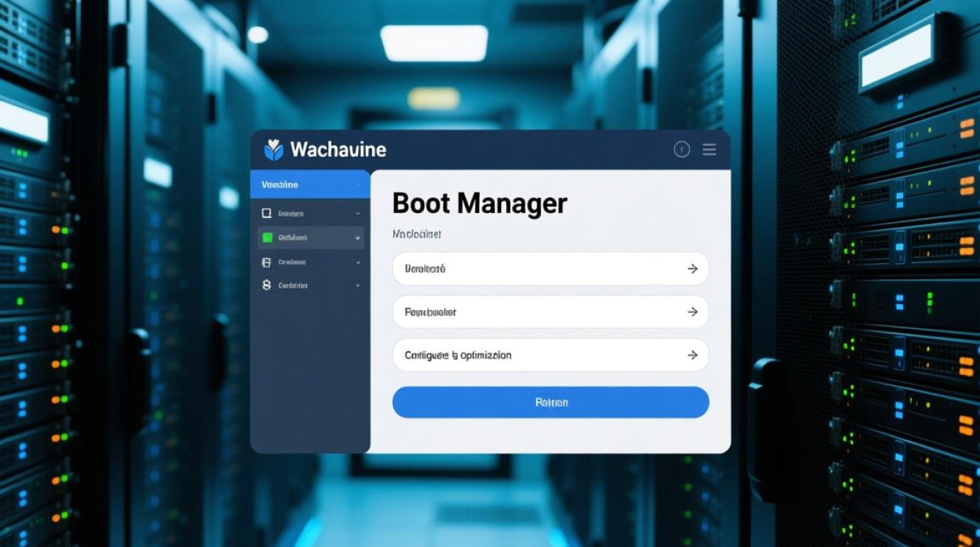Expand the second sidebar item chevron
Image resolution: width=980 pixels, height=547 pixels.
[x=357, y=212]
